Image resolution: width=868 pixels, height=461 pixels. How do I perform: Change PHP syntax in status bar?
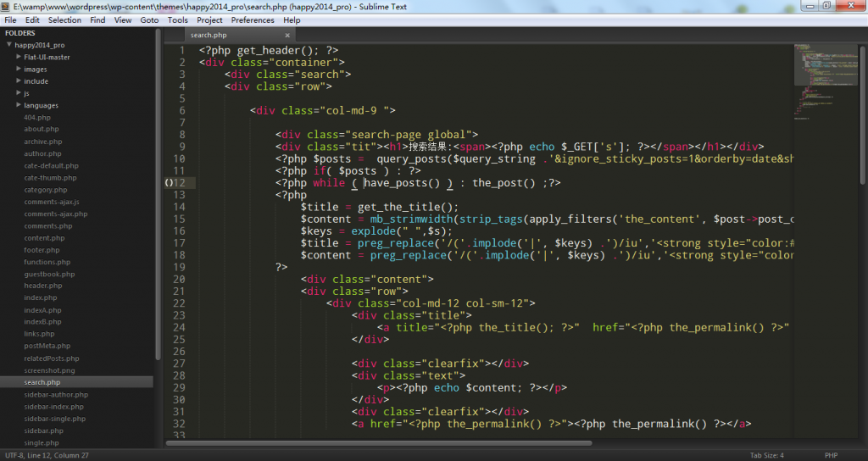[x=831, y=455]
